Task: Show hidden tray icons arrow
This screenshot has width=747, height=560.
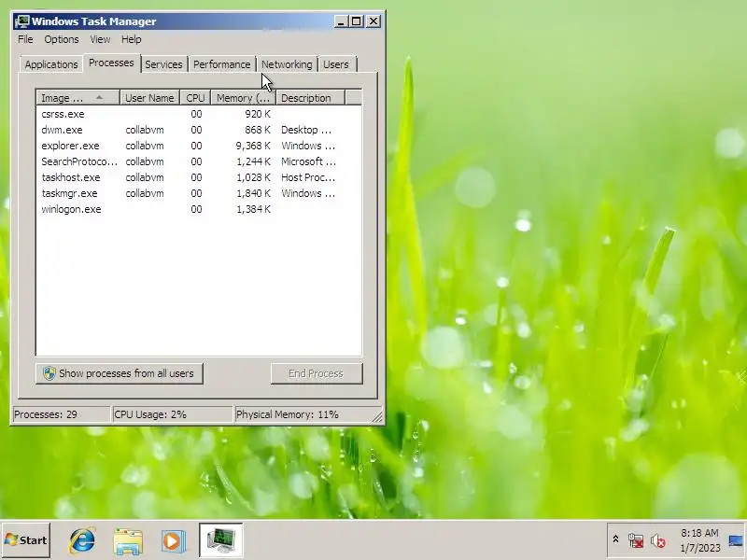Action: coord(615,539)
